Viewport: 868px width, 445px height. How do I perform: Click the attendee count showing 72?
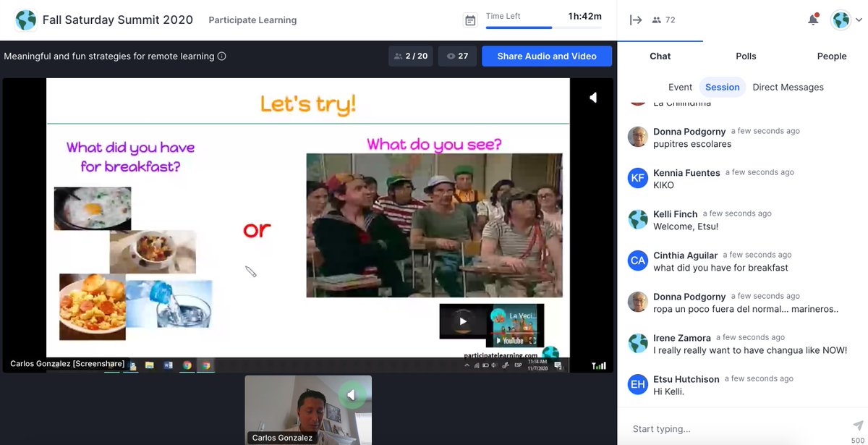(x=663, y=20)
